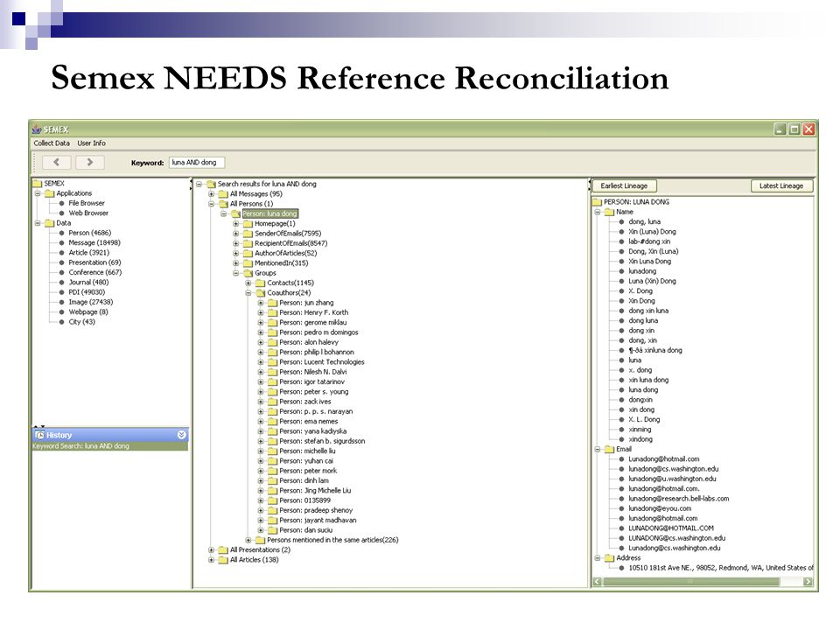
Task: Collapse the Name node in right panel
Action: tap(598, 212)
